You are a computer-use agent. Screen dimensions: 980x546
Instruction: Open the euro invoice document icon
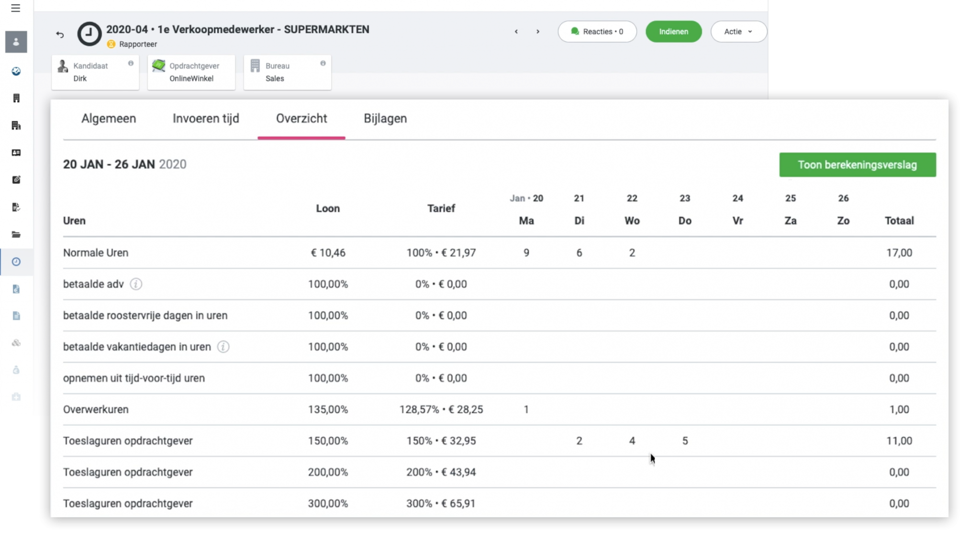coord(16,289)
